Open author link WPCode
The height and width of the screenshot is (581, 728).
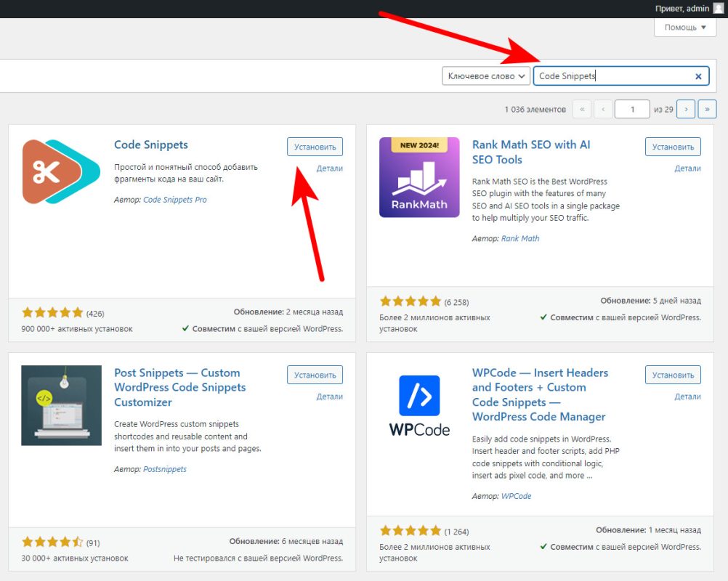coord(517,496)
